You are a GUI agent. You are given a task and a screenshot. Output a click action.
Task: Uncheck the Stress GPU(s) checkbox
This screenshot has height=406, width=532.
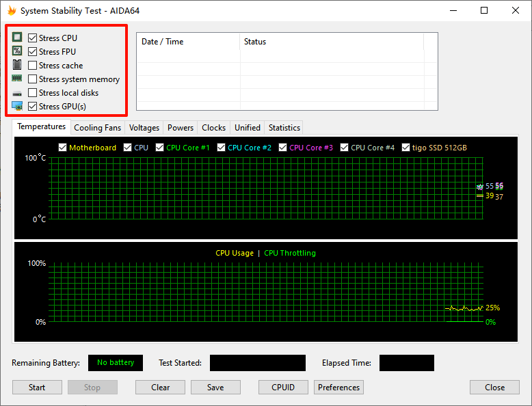32,107
